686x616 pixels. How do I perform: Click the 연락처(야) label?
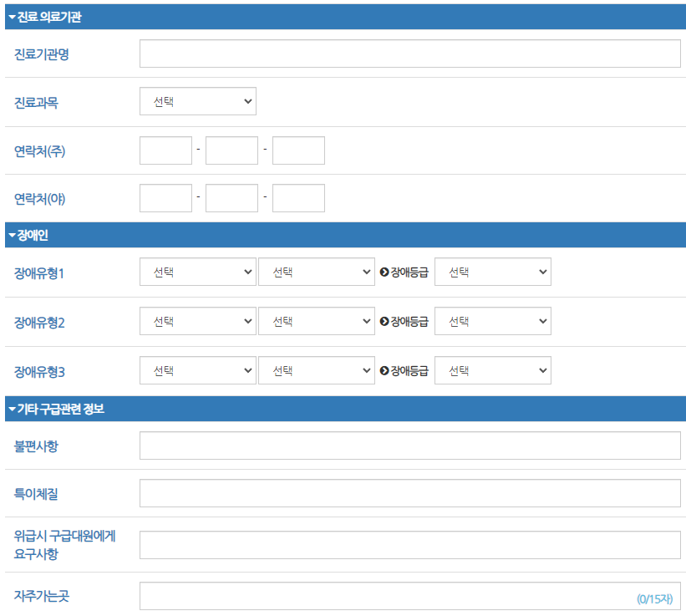(40, 199)
